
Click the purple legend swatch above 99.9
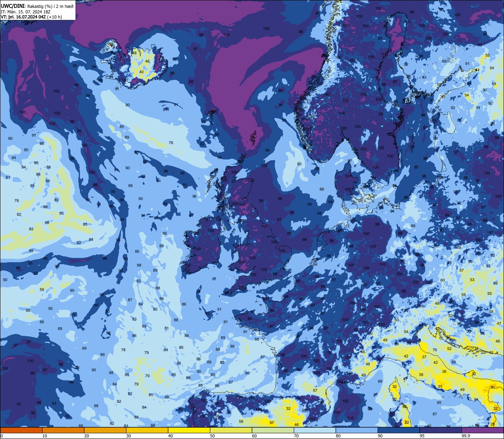tap(482, 430)
